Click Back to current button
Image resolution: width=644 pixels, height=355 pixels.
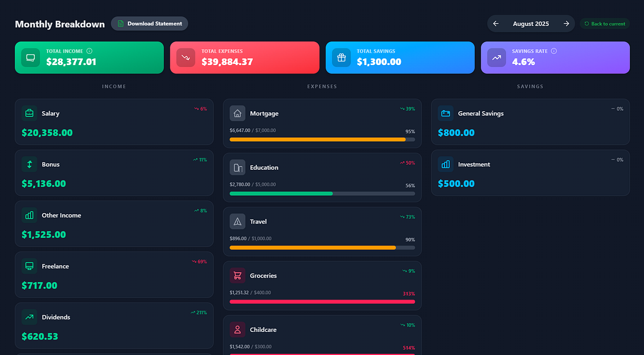tap(604, 24)
